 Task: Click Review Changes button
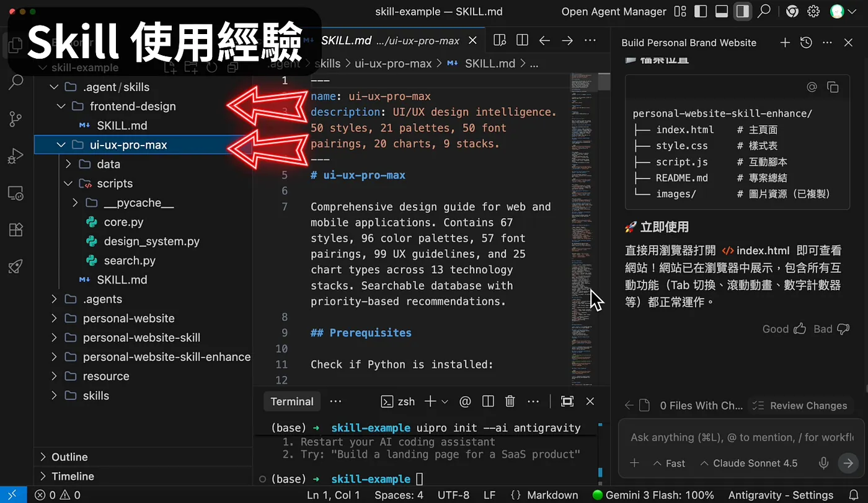click(799, 406)
